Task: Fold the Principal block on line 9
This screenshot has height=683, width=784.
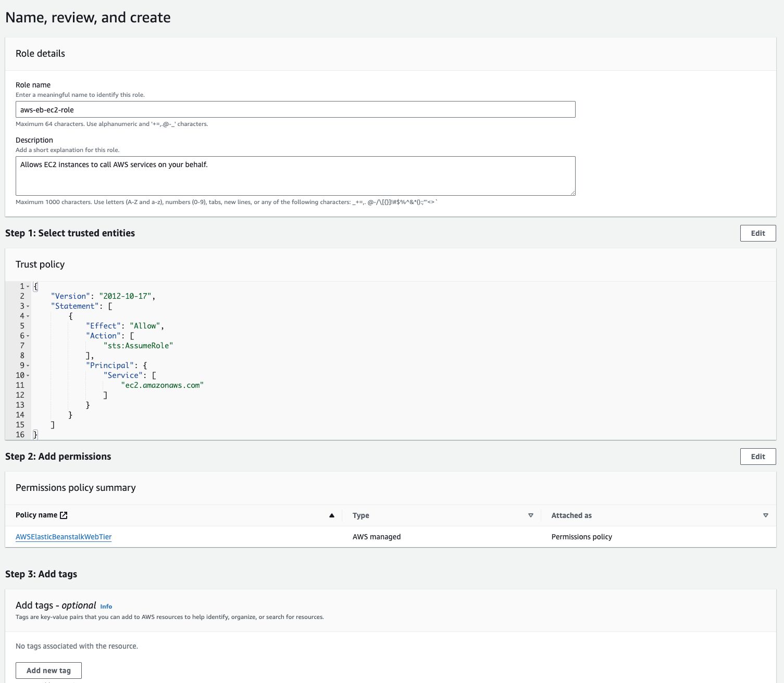Action: (28, 366)
